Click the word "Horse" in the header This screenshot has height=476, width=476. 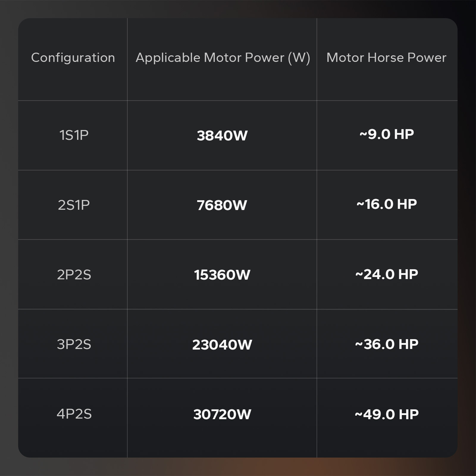386,58
